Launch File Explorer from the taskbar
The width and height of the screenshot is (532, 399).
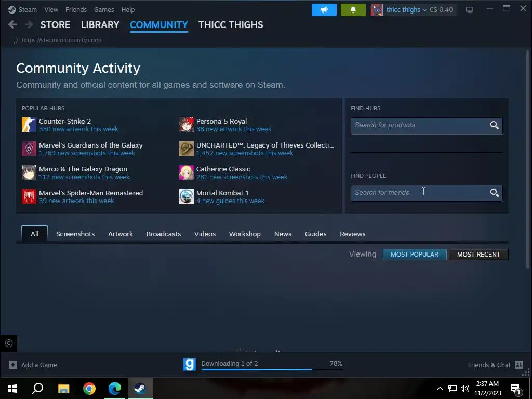tap(63, 388)
